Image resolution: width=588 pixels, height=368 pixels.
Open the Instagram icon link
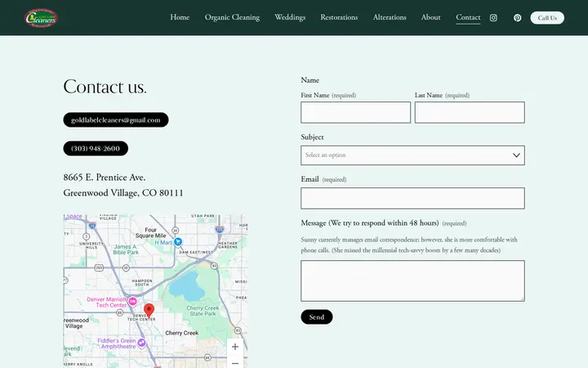(493, 18)
